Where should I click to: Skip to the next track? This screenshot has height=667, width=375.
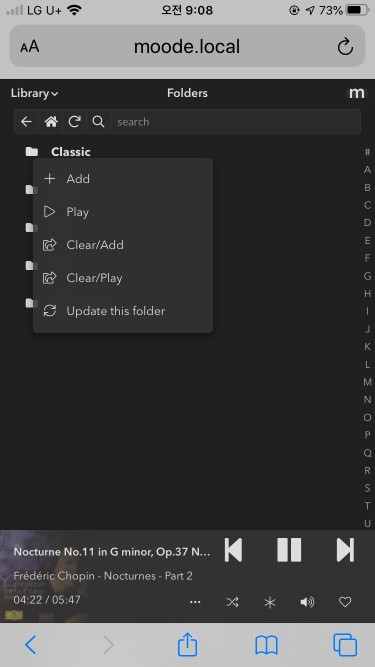tap(345, 550)
